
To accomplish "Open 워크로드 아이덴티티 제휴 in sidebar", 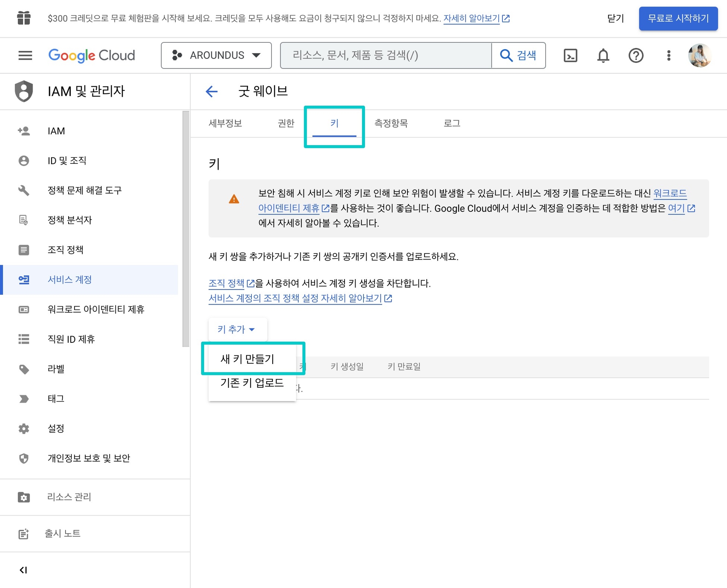I will click(96, 310).
